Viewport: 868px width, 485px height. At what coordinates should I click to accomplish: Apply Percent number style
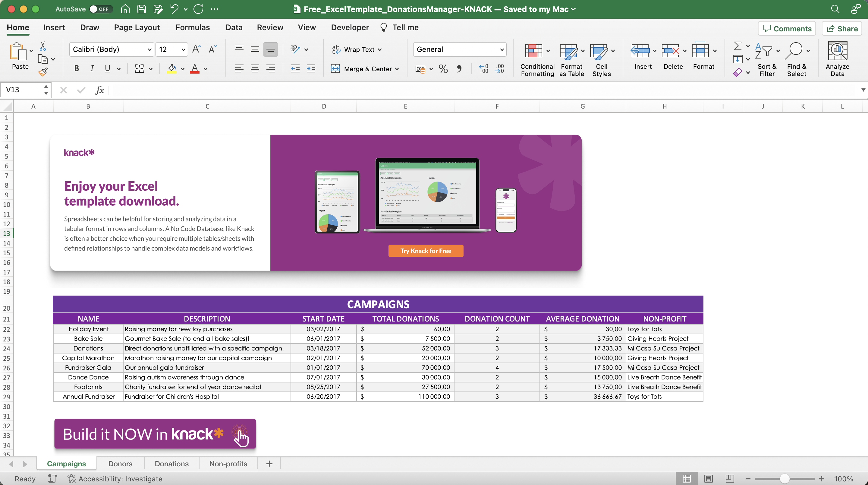pos(443,69)
